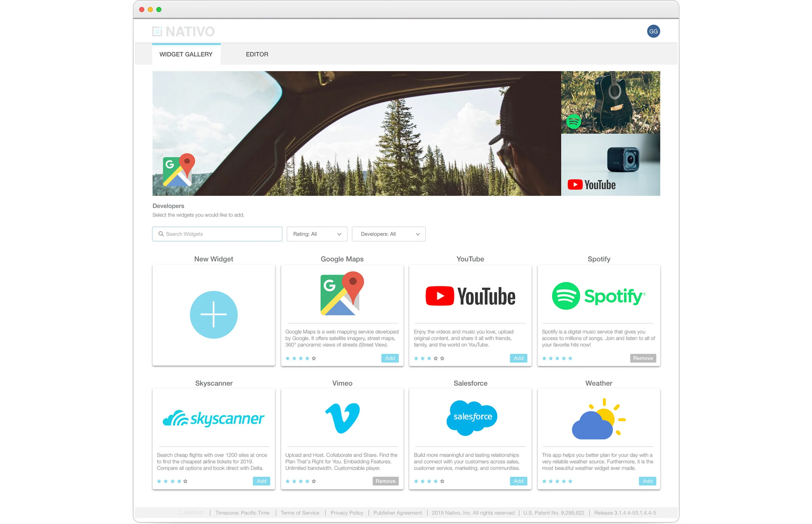Click the YouTube logo in widget card
Viewport: 812px width, 524px height.
click(x=470, y=296)
